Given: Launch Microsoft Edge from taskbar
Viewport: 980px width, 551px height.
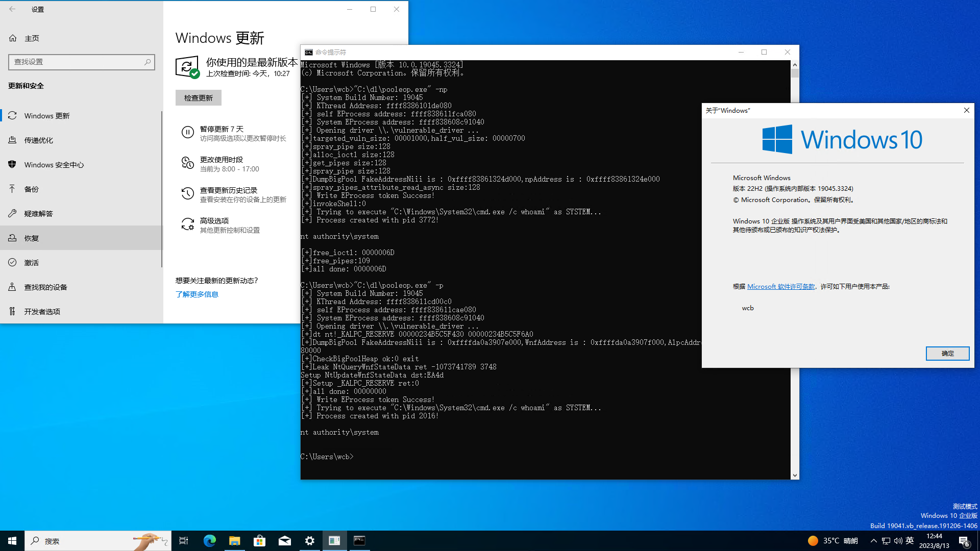Looking at the screenshot, I should (209, 541).
